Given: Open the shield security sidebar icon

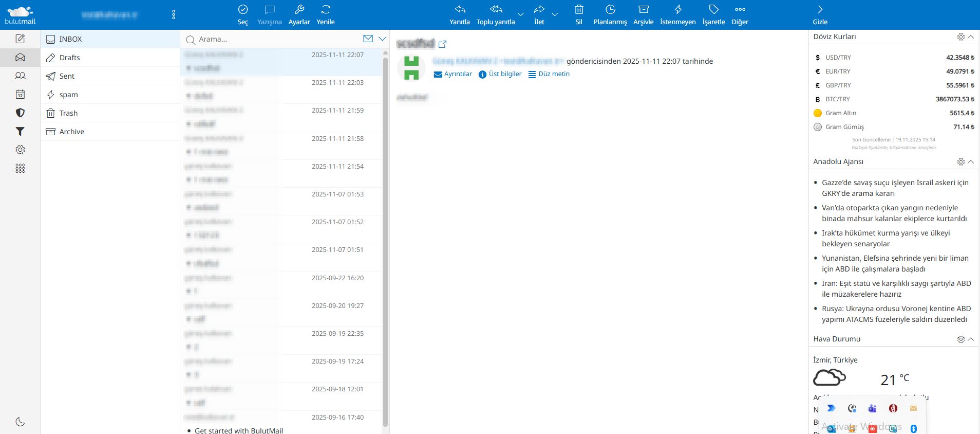Looking at the screenshot, I should (x=20, y=113).
